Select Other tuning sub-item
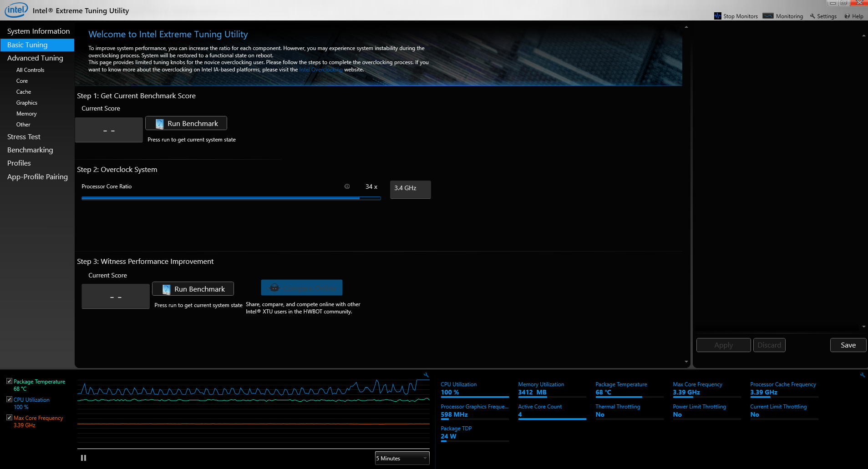Viewport: 868px width, 469px height. pos(23,125)
